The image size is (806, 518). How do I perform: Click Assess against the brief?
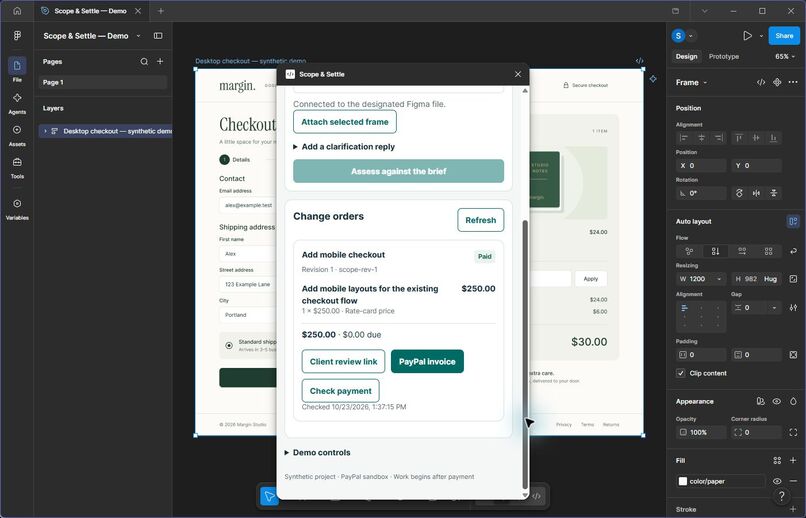pyautogui.click(x=398, y=171)
